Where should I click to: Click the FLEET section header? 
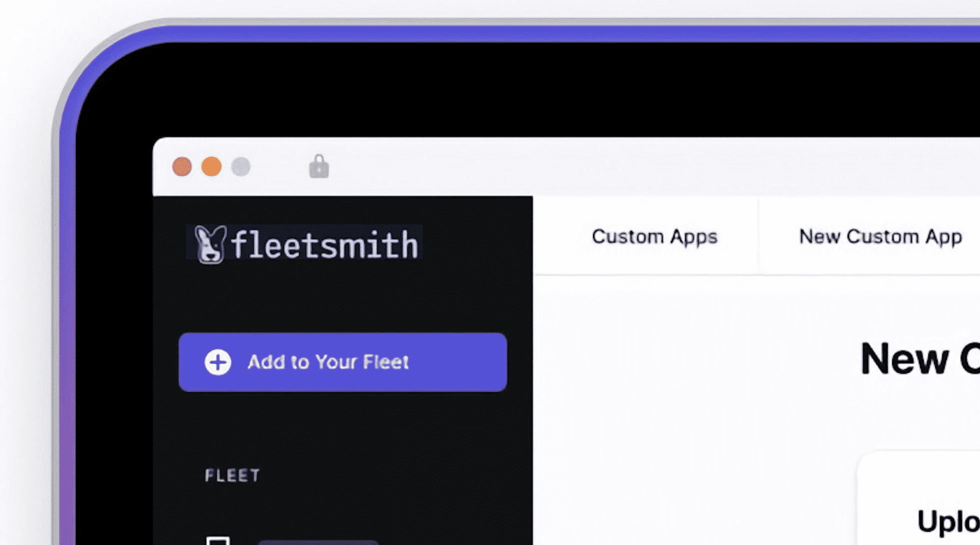233,475
